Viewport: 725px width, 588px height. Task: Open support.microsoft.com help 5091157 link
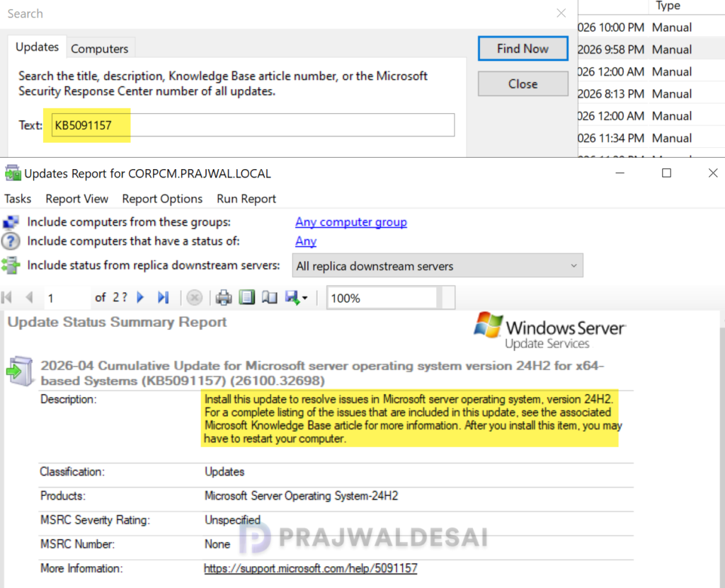310,568
